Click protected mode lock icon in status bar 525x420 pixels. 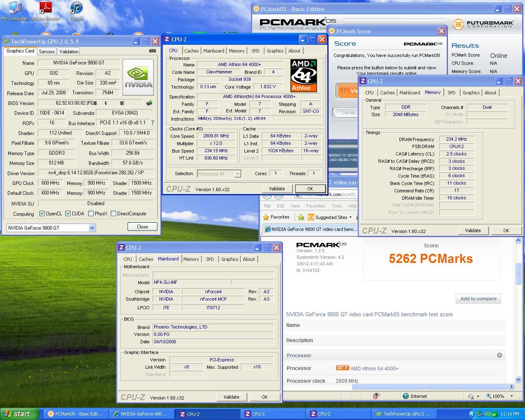472,396
